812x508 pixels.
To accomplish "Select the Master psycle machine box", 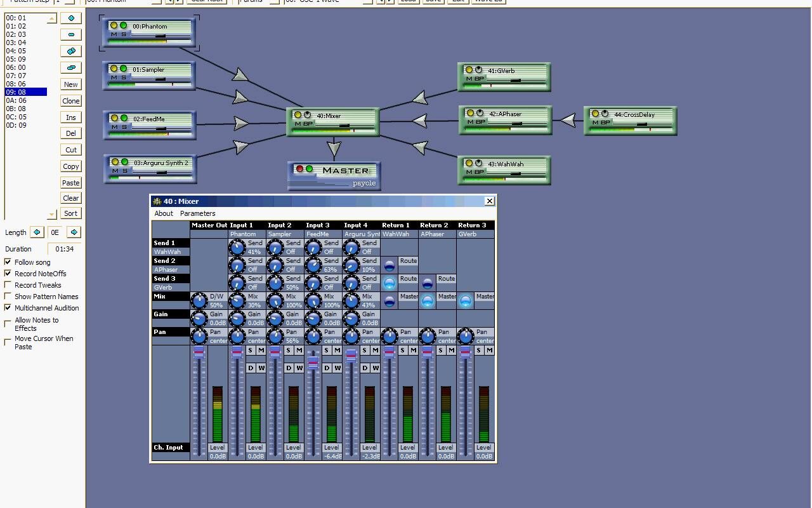I will 334,176.
